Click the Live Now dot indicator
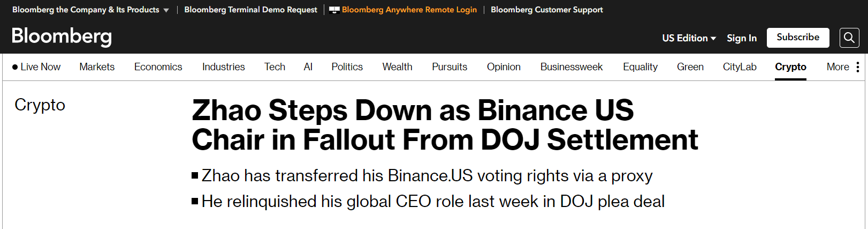 click(x=15, y=67)
